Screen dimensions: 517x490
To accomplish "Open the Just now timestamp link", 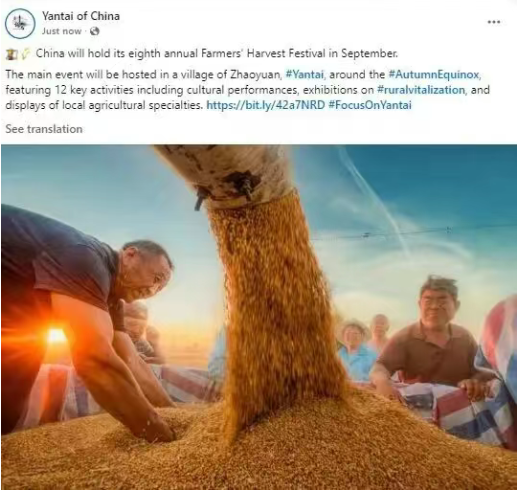I will pos(61,31).
